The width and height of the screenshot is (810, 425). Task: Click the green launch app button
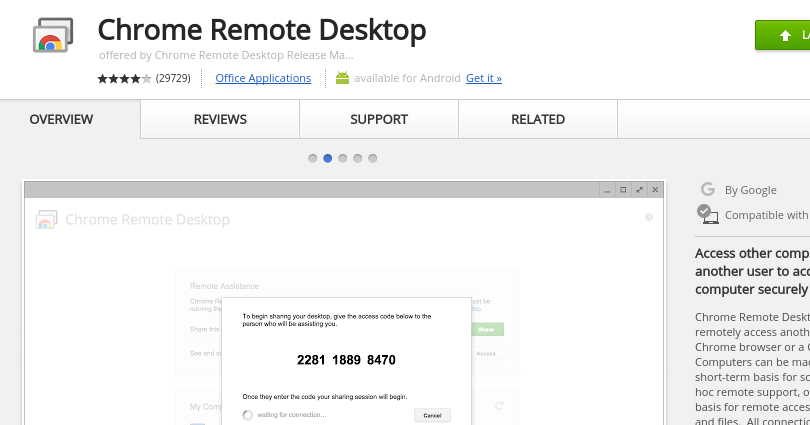point(783,35)
